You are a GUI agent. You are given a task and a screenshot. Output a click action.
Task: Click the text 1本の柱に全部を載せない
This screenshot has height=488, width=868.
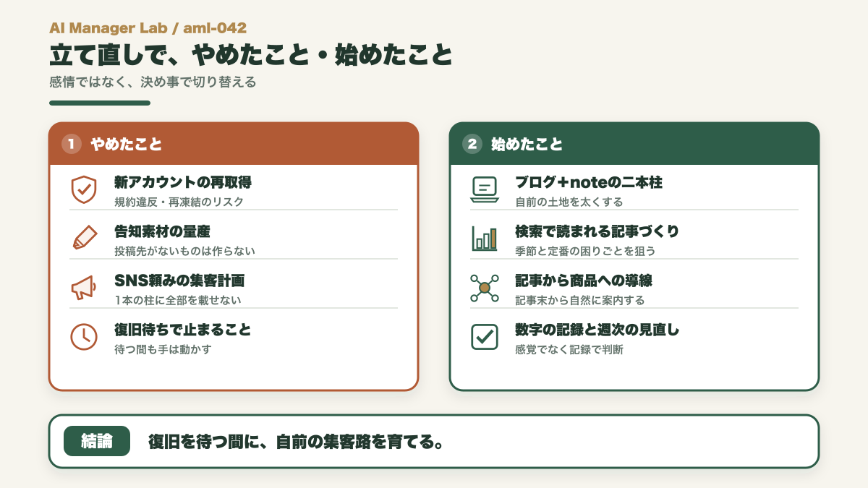tap(178, 300)
